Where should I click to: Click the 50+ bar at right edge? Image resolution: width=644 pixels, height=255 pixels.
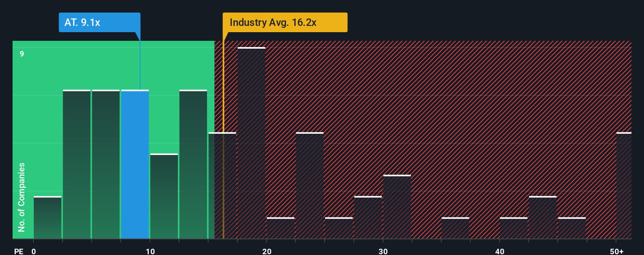click(x=624, y=186)
